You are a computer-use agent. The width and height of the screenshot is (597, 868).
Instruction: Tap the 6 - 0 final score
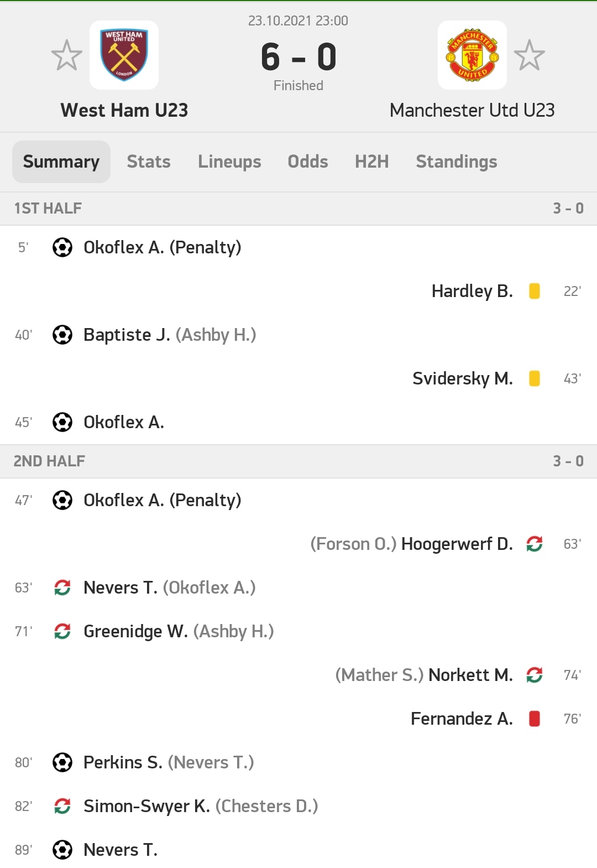pos(298,57)
